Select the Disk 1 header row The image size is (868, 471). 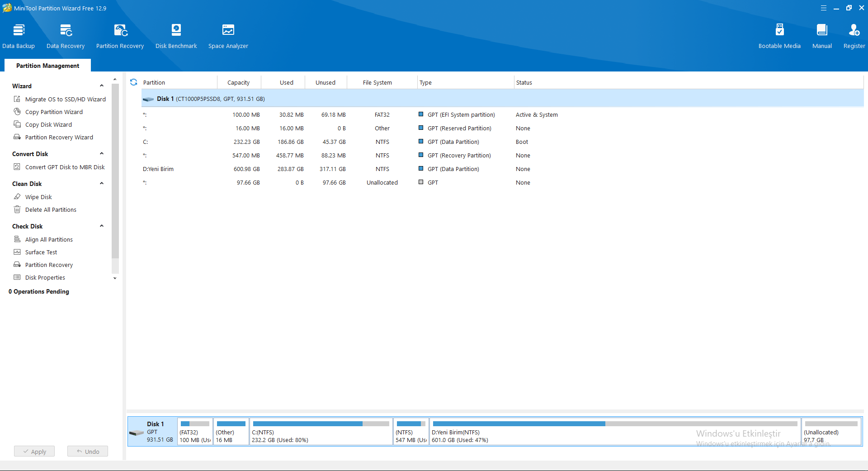click(502, 99)
